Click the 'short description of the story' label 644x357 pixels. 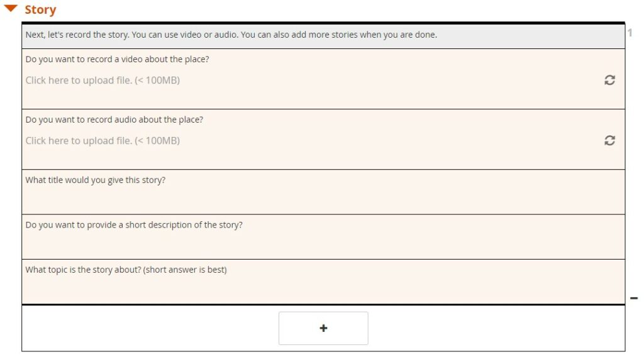134,225
